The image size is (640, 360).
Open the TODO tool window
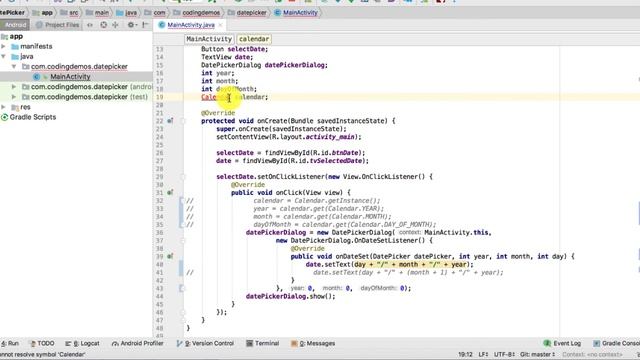[x=42, y=343]
